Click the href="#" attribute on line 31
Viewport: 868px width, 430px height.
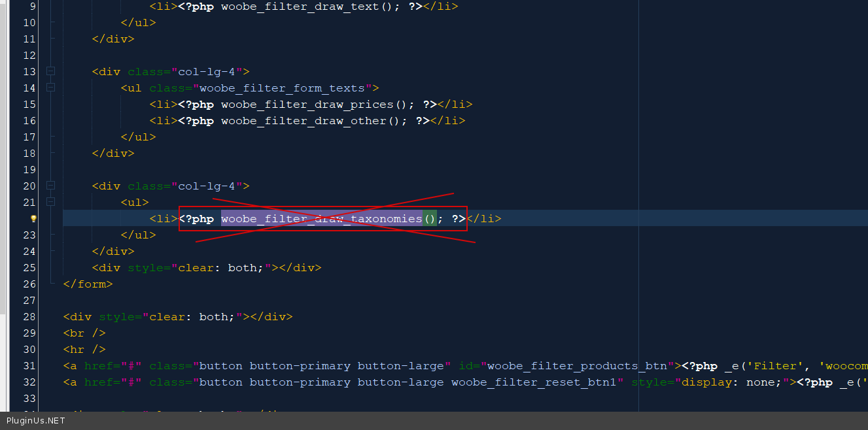(x=113, y=366)
